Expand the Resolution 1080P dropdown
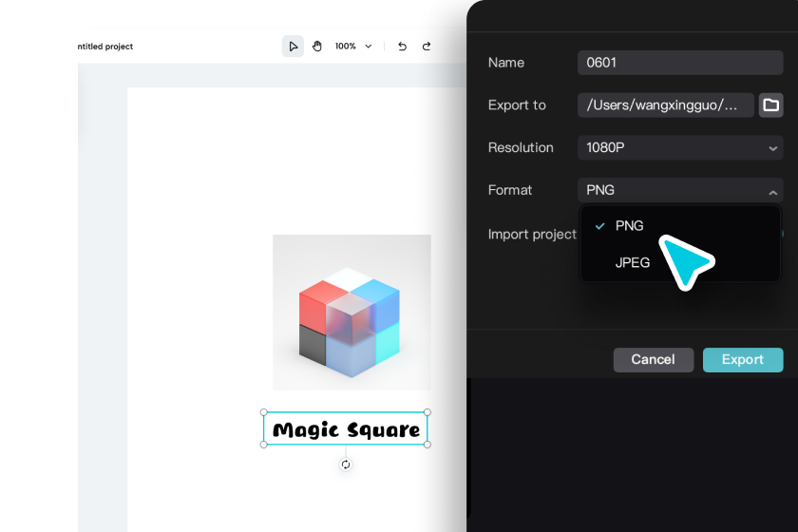Image resolution: width=798 pixels, height=532 pixels. (x=680, y=147)
